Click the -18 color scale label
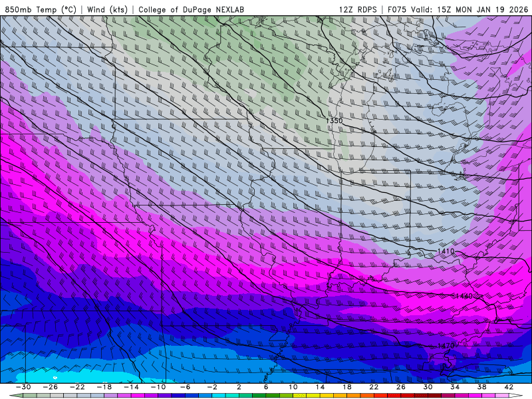The width and height of the screenshot is (532, 399). coord(104,387)
